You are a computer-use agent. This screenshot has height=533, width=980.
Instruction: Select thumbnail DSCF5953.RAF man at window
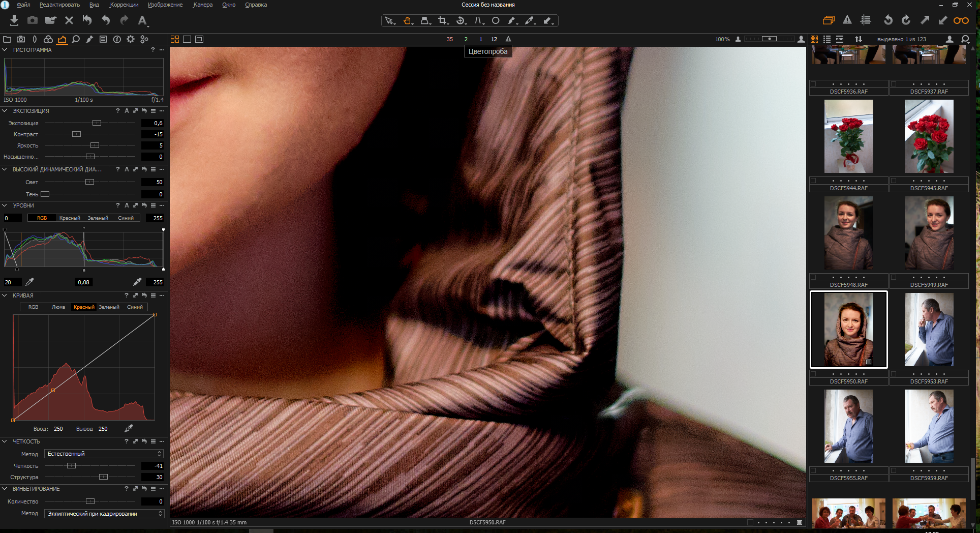point(929,330)
